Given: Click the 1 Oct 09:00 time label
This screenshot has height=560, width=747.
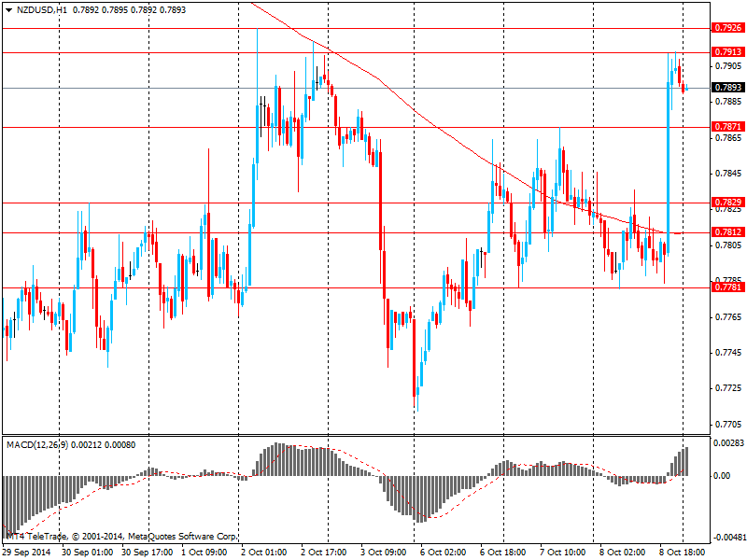Looking at the screenshot, I should click(205, 553).
